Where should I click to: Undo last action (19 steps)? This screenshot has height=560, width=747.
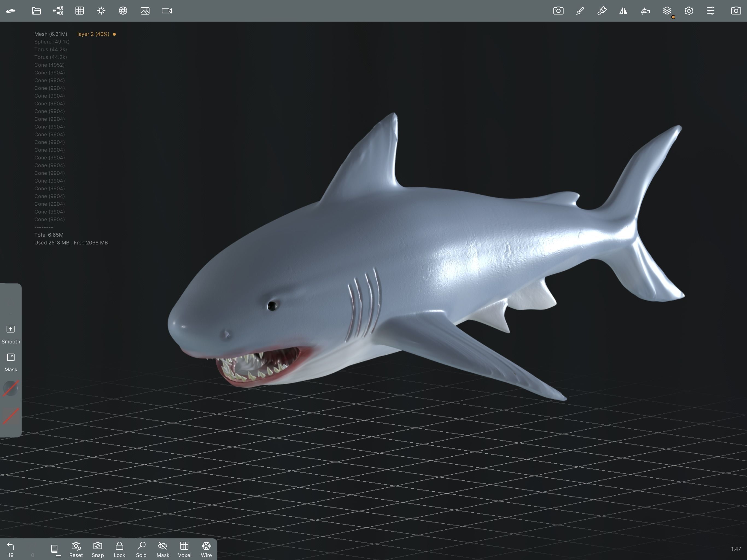(x=11, y=549)
